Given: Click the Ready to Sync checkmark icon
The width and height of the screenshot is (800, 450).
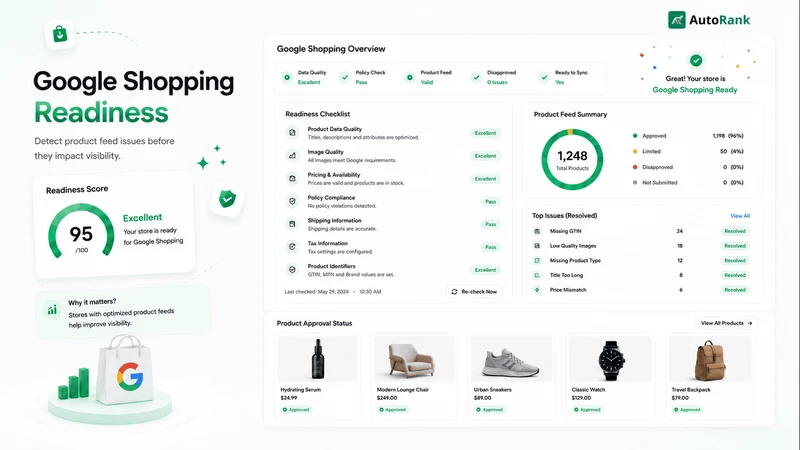Looking at the screenshot, I should (x=544, y=78).
